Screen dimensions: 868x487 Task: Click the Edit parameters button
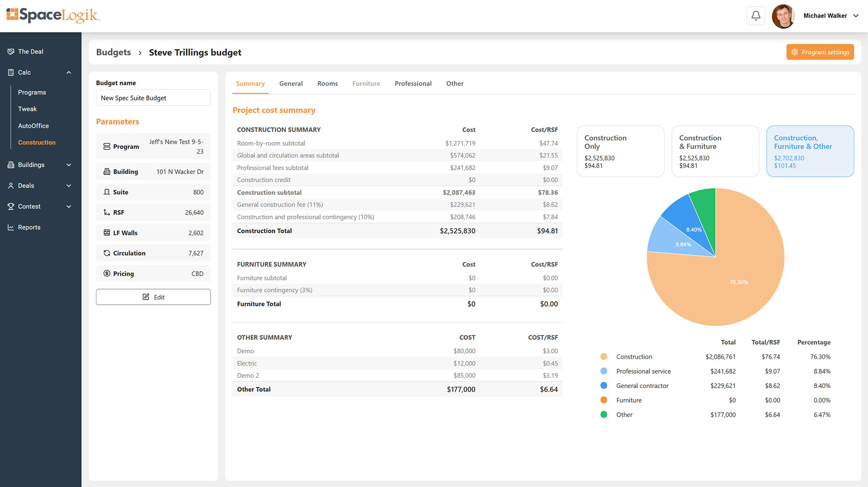coord(153,297)
